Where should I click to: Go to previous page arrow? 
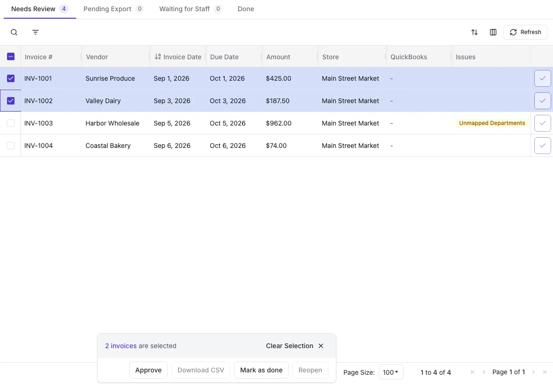pos(484,372)
